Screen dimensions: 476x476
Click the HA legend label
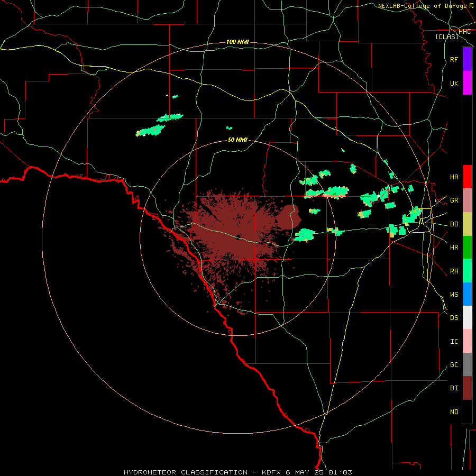(454, 177)
